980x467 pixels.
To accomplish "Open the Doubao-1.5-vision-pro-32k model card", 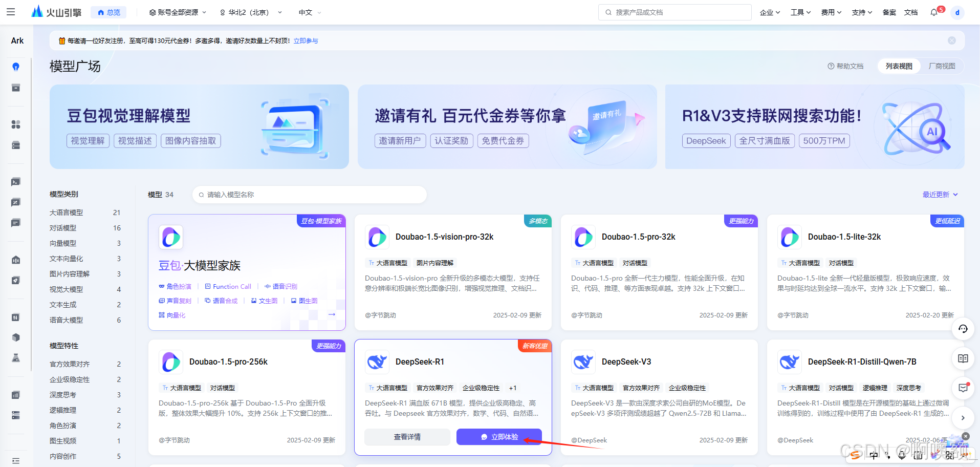I will [x=453, y=272].
